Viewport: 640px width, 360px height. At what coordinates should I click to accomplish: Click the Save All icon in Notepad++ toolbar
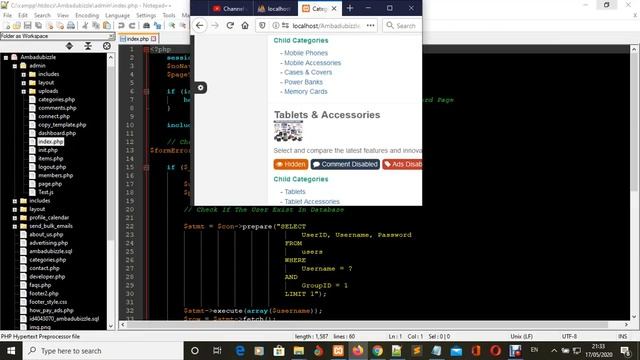(38, 25)
